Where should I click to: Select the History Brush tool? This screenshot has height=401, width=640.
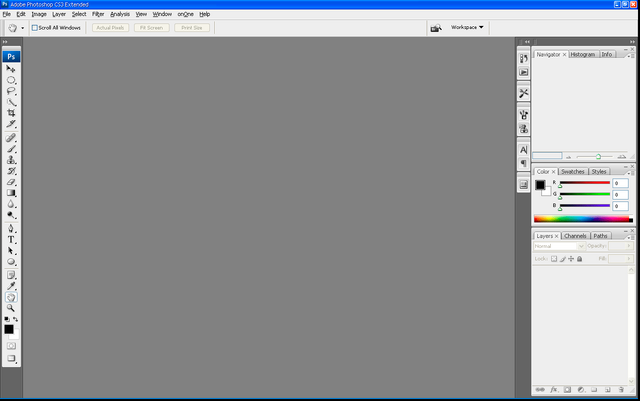coord(11,171)
